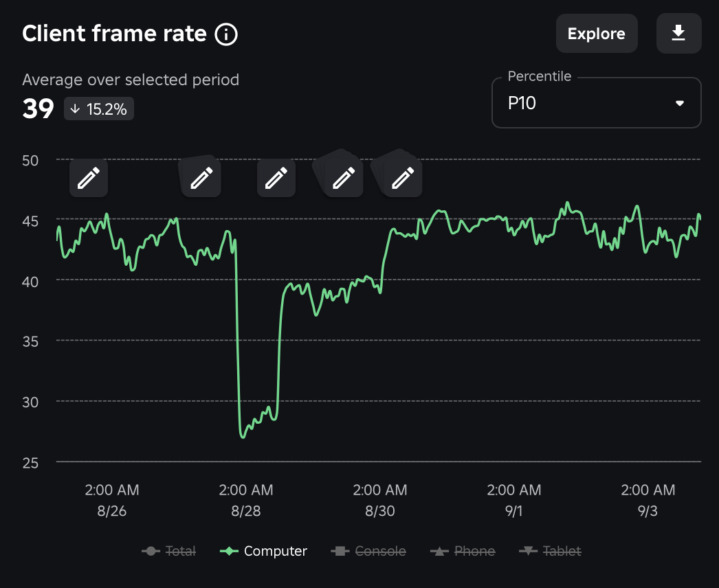This screenshot has height=588, width=719.
Task: Enable the Phone series
Action: point(463,551)
